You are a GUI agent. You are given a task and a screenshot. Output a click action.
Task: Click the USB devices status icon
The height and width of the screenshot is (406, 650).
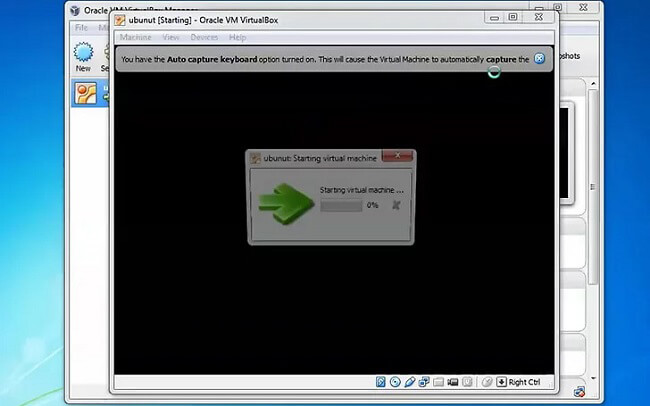[x=410, y=382]
